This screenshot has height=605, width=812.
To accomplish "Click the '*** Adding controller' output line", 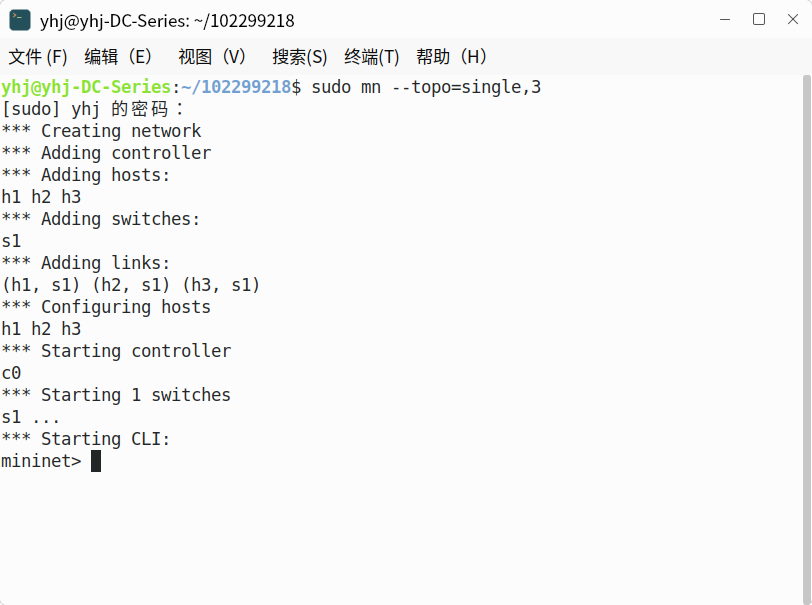I will (106, 153).
